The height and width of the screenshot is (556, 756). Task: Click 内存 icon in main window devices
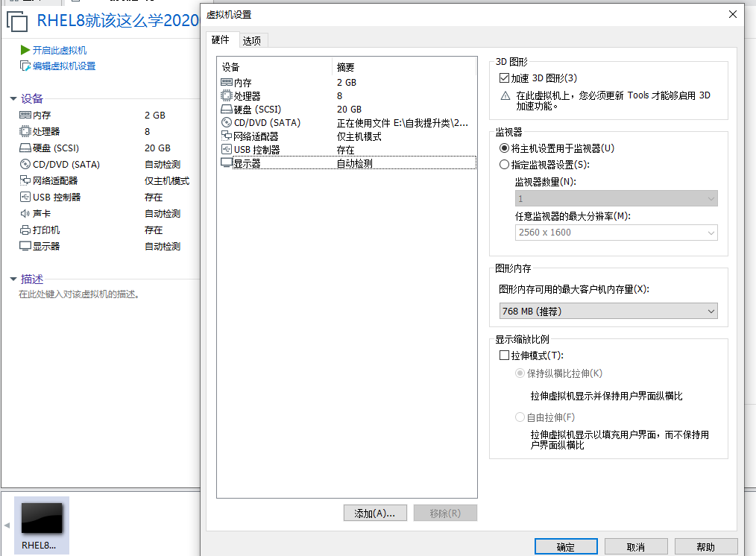pos(25,115)
